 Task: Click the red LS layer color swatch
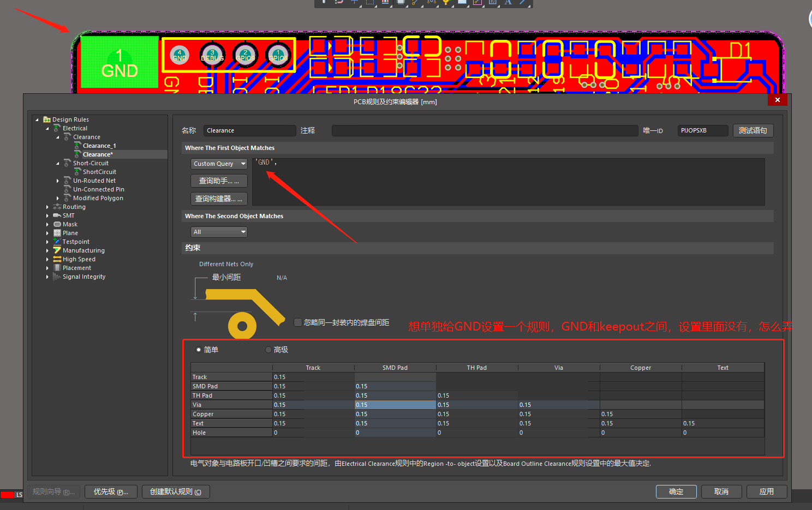7,495
